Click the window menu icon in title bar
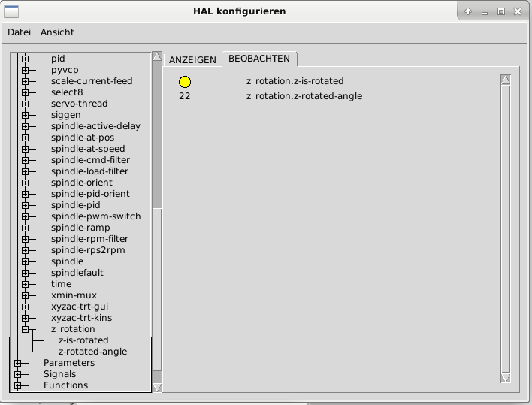 click(12, 11)
